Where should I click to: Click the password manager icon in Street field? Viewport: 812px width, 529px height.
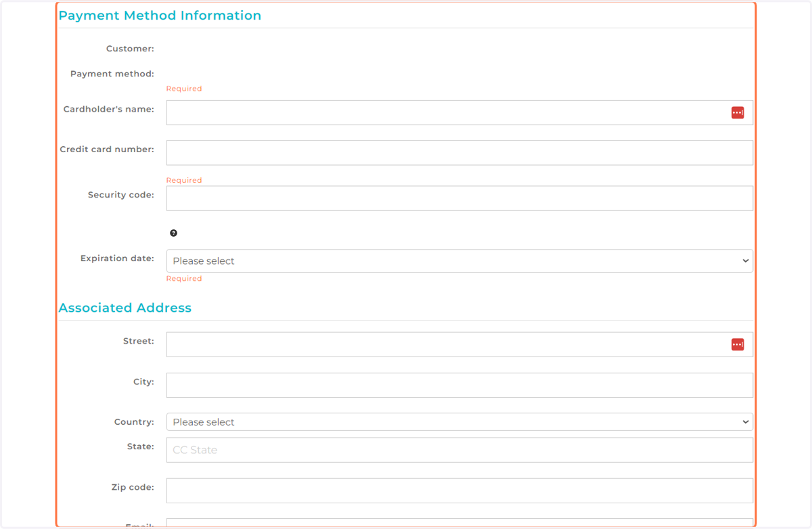[738, 344]
